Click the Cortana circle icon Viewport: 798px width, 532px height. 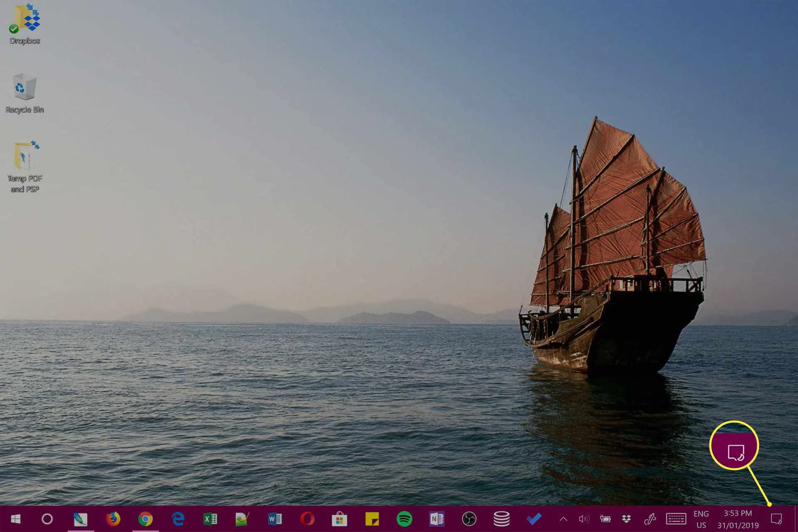(x=47, y=519)
